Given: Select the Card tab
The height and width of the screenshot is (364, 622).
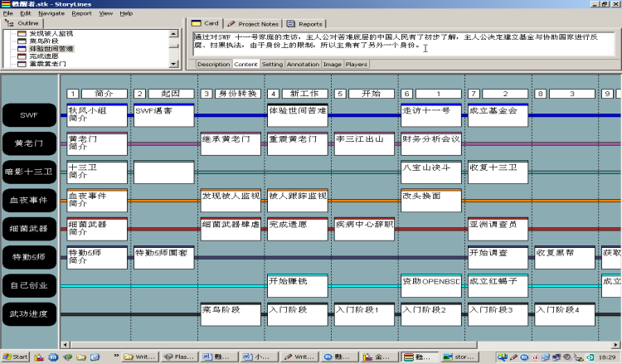Looking at the screenshot, I should pos(207,24).
